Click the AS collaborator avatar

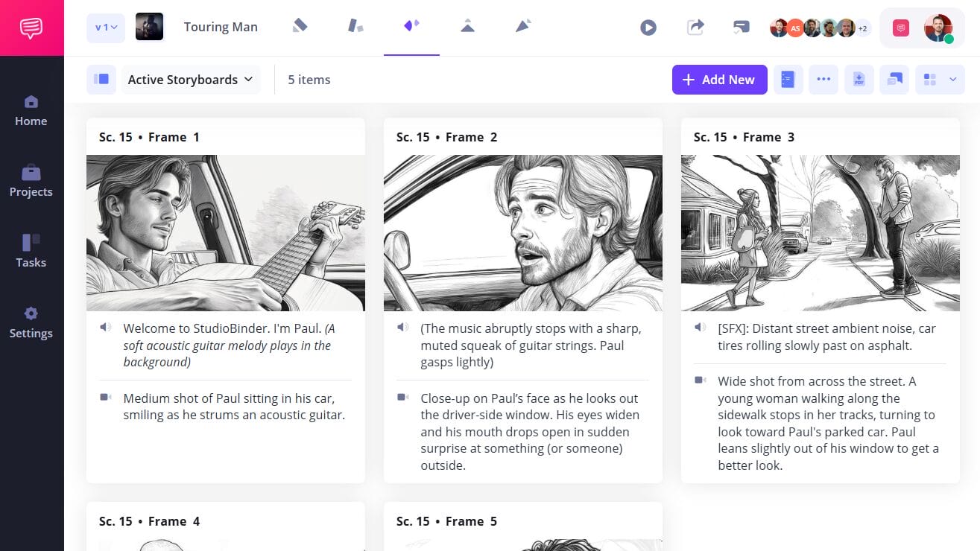(795, 28)
